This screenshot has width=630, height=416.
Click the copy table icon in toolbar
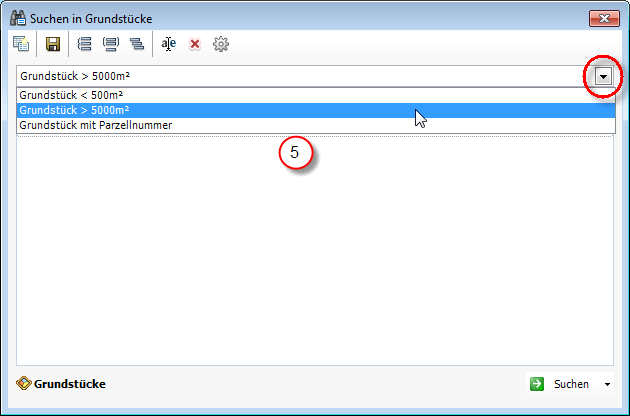tap(21, 44)
